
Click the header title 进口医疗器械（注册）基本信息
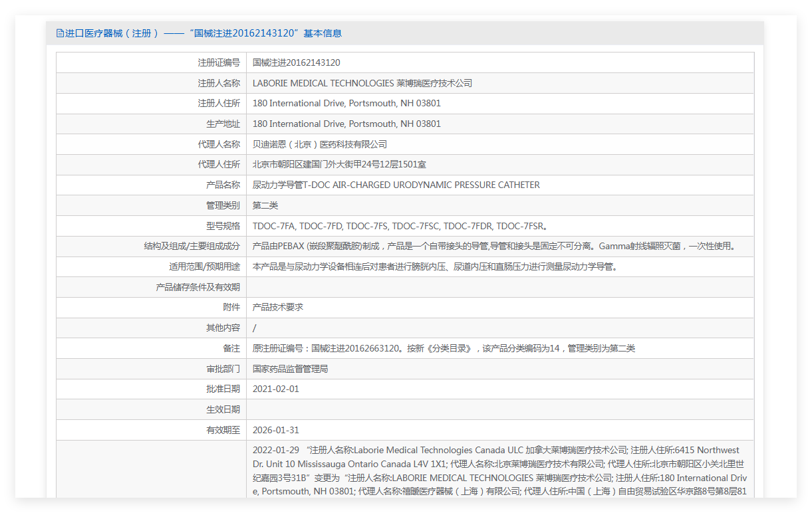[x=203, y=33]
